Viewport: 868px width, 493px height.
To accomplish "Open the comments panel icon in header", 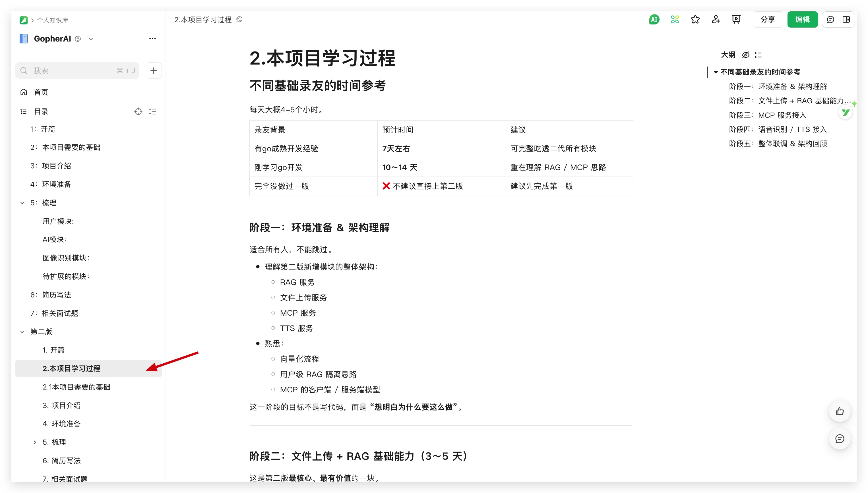I will click(x=830, y=20).
